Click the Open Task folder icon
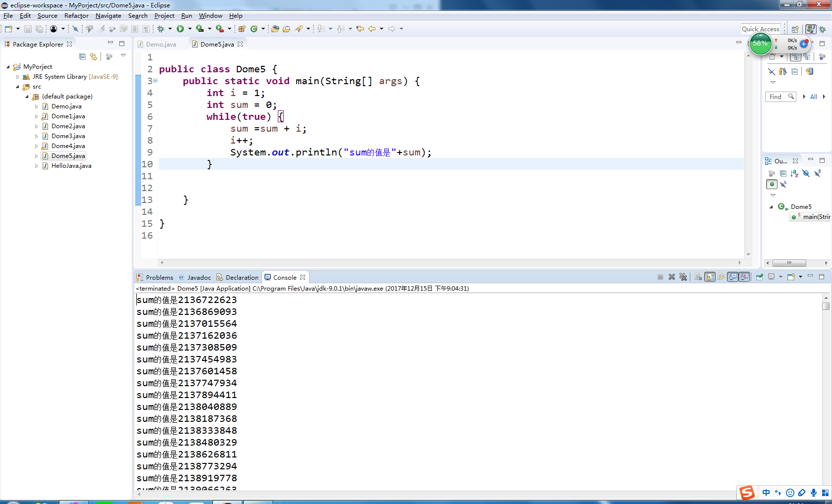The image size is (832, 504). (x=287, y=29)
